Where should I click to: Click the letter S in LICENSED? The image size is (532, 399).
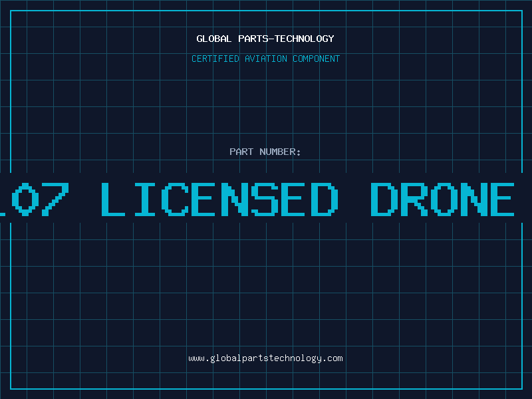pyautogui.click(x=265, y=199)
